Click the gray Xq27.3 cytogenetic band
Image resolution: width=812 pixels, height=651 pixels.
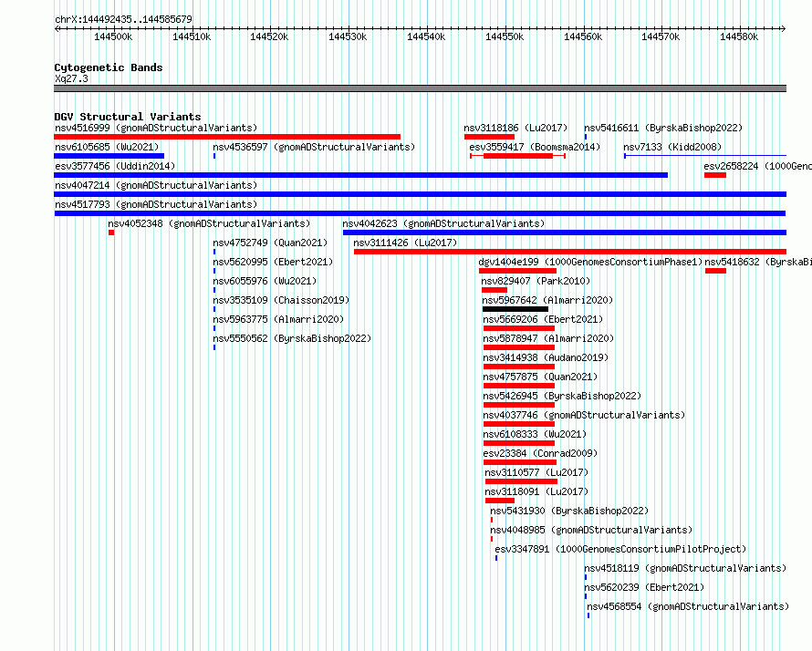(420, 88)
